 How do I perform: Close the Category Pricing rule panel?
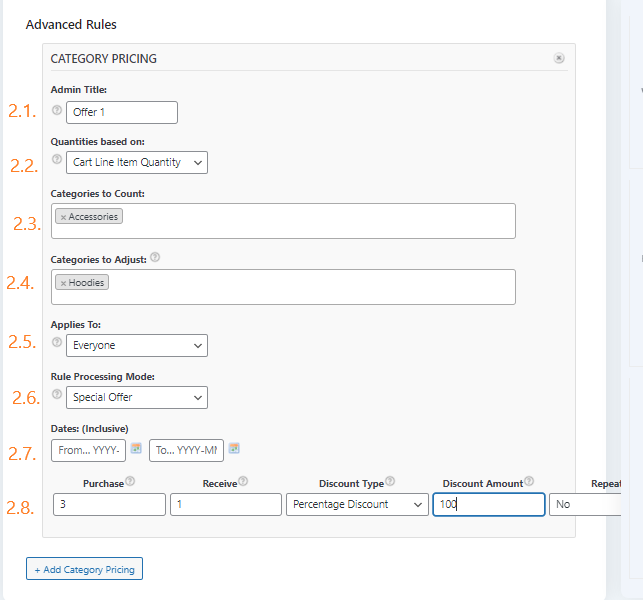559,59
